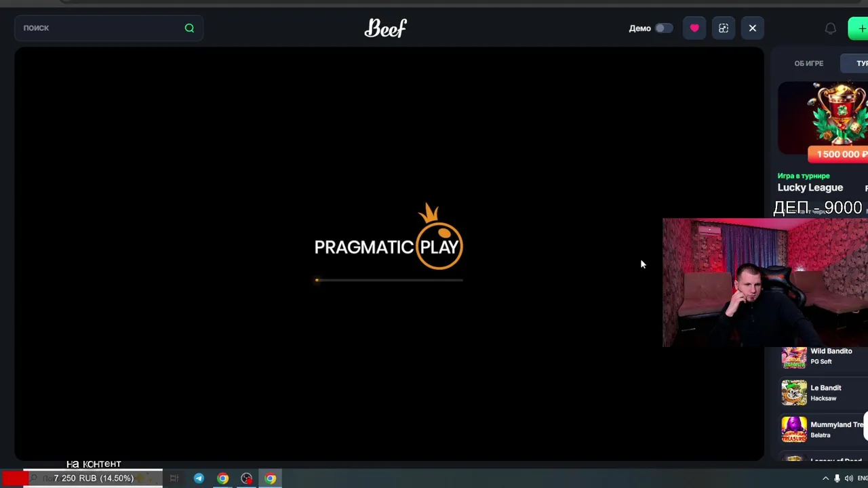Open Telegram from the taskbar
The image size is (868, 488).
(199, 479)
